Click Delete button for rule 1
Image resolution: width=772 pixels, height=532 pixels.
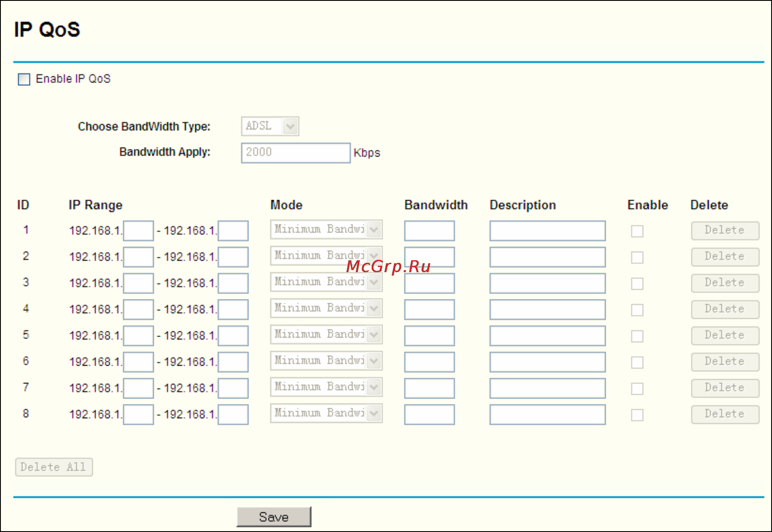(725, 230)
